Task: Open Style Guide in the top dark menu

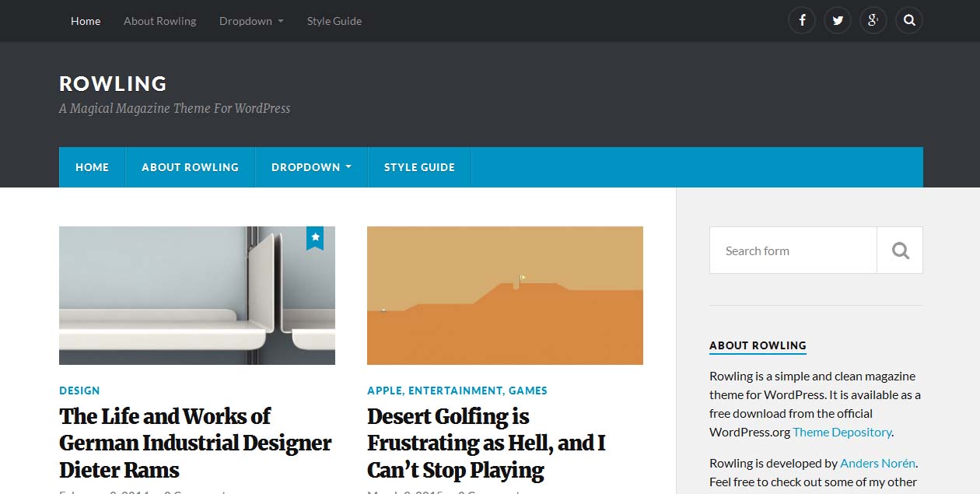Action: tap(334, 21)
